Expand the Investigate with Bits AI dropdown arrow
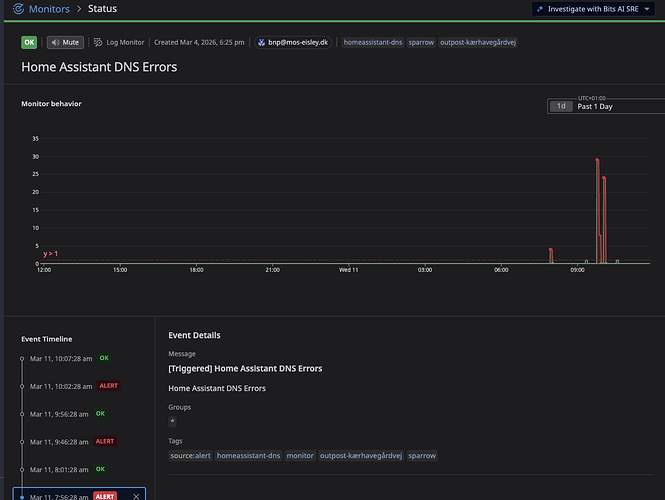 (647, 9)
